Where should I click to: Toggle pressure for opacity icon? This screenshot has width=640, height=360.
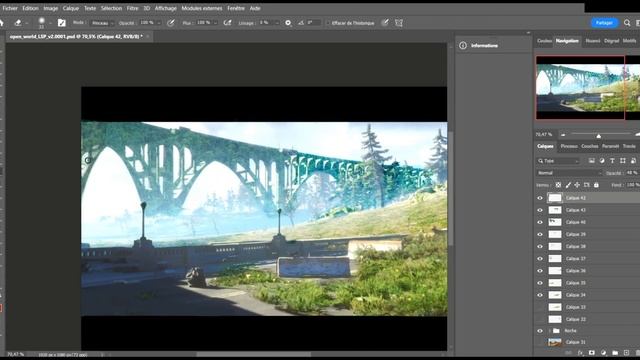click(171, 23)
